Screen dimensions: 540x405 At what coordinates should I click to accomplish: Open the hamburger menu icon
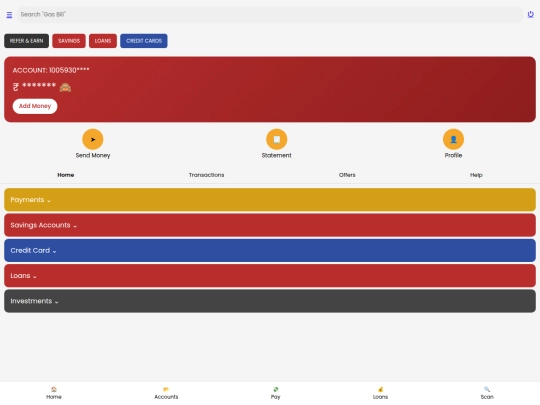point(9,15)
